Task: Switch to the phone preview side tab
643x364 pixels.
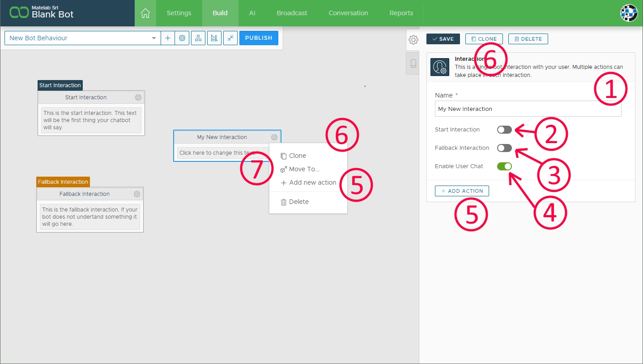Action: point(413,63)
